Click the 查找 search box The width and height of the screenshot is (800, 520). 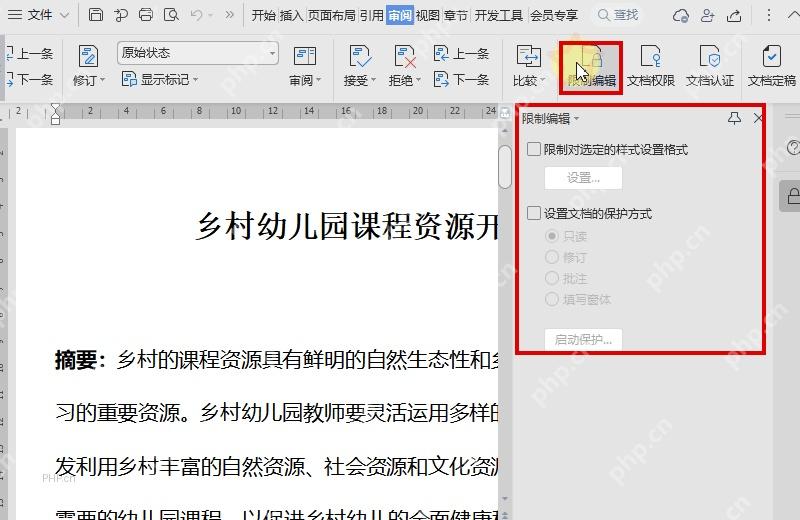(618, 15)
